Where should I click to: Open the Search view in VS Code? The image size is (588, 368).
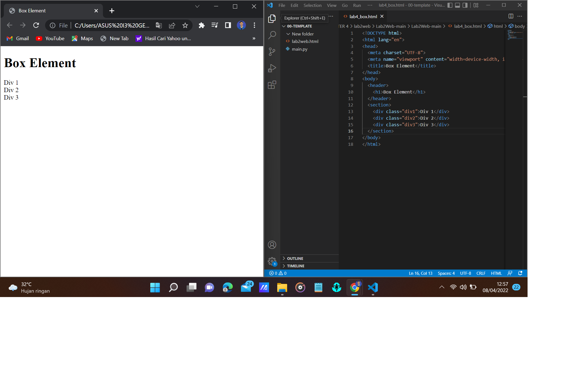(272, 35)
